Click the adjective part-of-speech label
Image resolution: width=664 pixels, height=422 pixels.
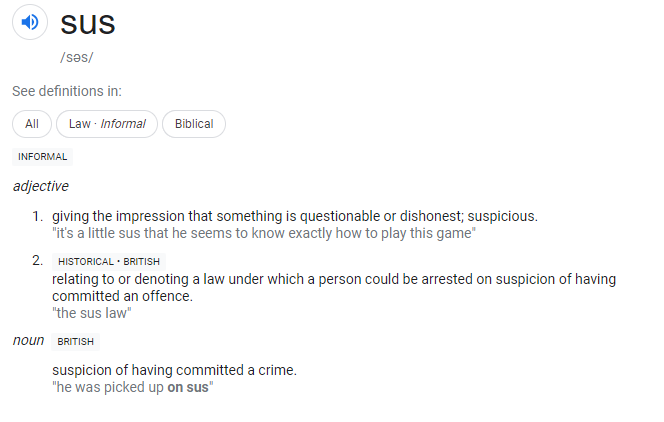[x=41, y=186]
